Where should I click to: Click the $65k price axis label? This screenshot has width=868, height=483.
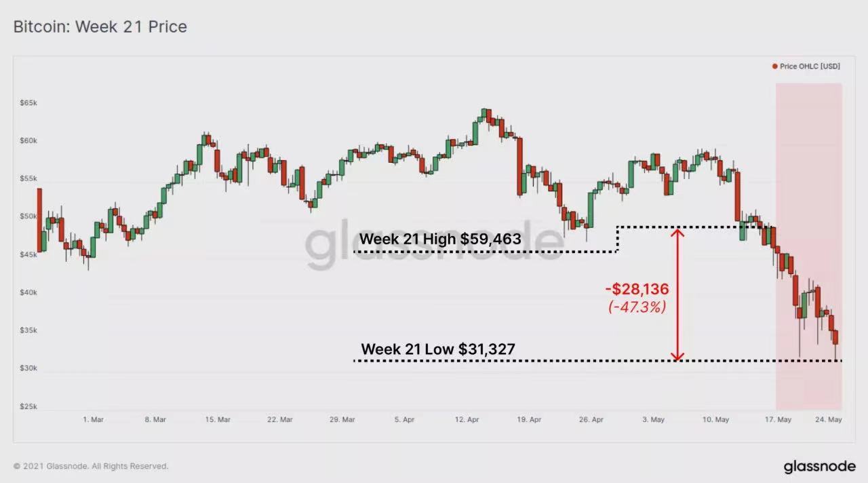(28, 103)
